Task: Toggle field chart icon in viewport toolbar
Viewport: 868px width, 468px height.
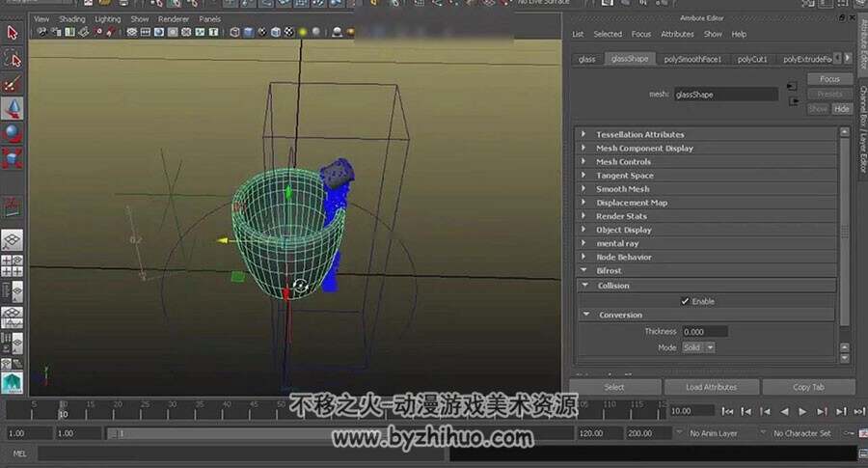Action: 186,32
